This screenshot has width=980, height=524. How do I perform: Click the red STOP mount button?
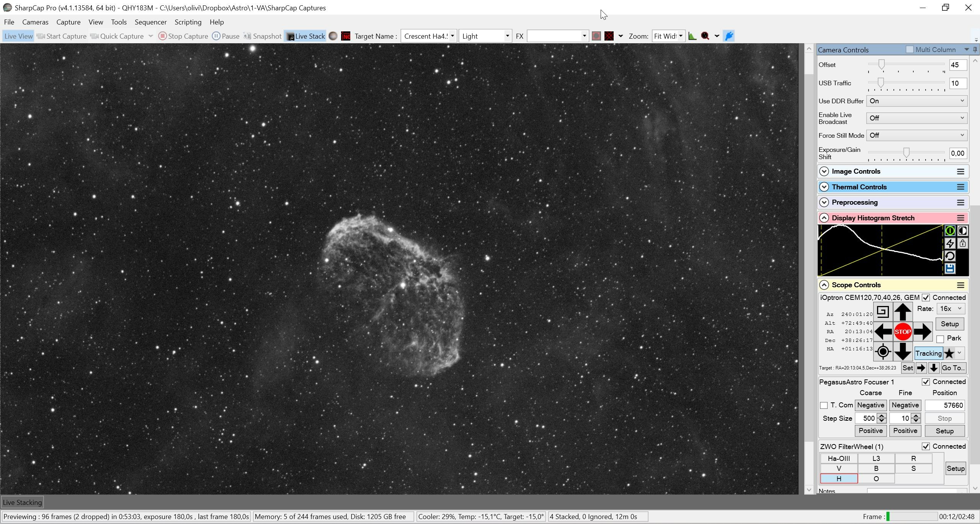click(903, 332)
